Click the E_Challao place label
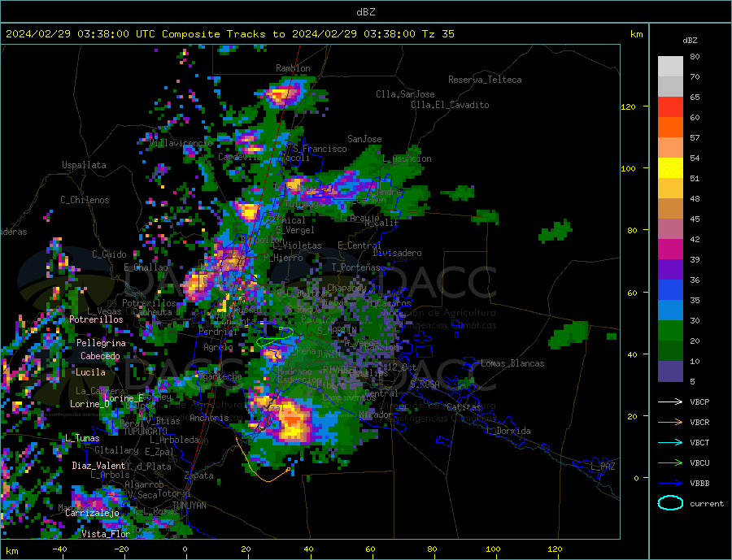 (x=146, y=267)
